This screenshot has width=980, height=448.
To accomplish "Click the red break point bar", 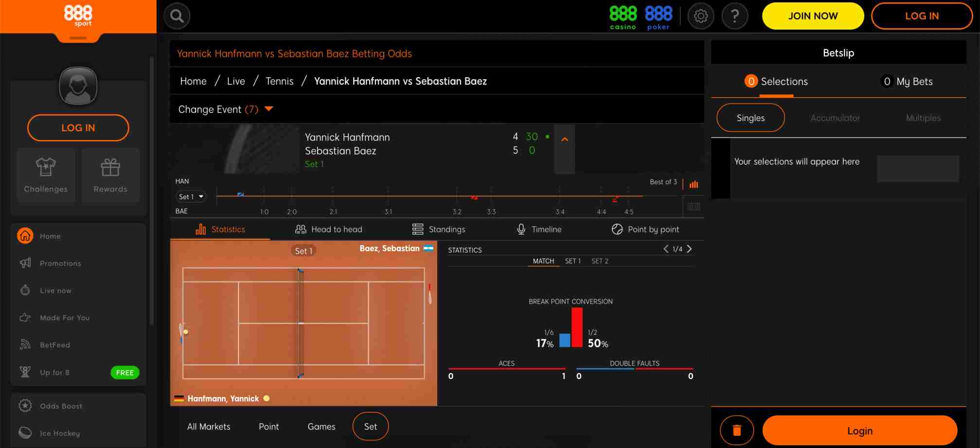I will (x=577, y=327).
